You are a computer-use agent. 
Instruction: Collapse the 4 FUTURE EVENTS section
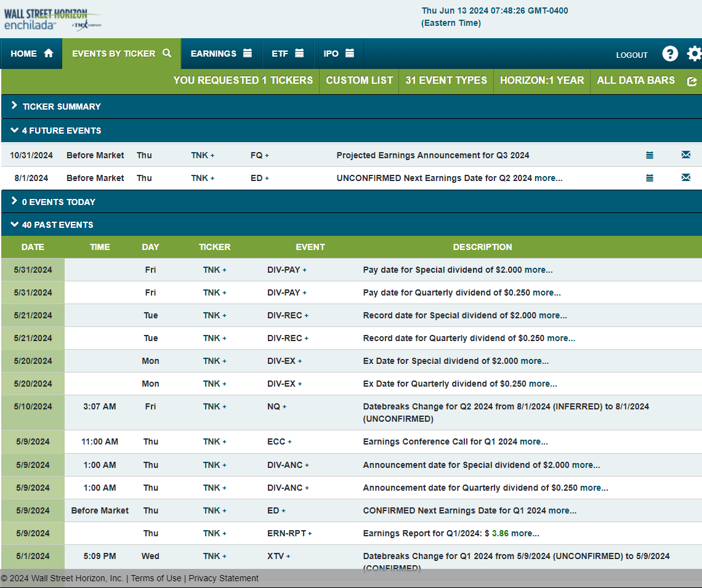[x=14, y=131]
